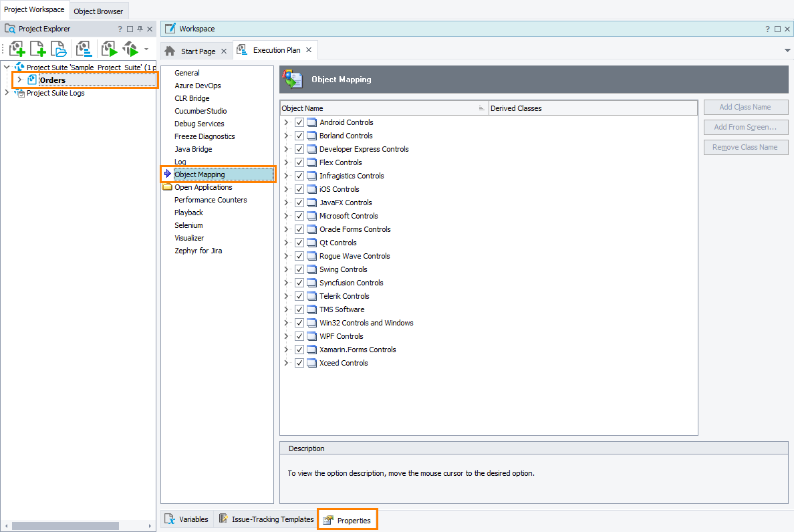Expand the Orders project in Project Explorer
794x532 pixels.
coord(19,80)
